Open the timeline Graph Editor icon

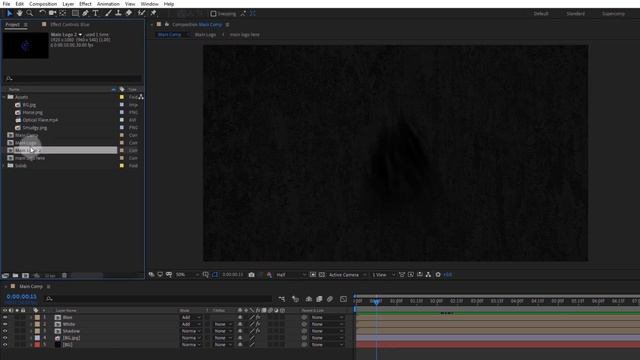tap(343, 299)
